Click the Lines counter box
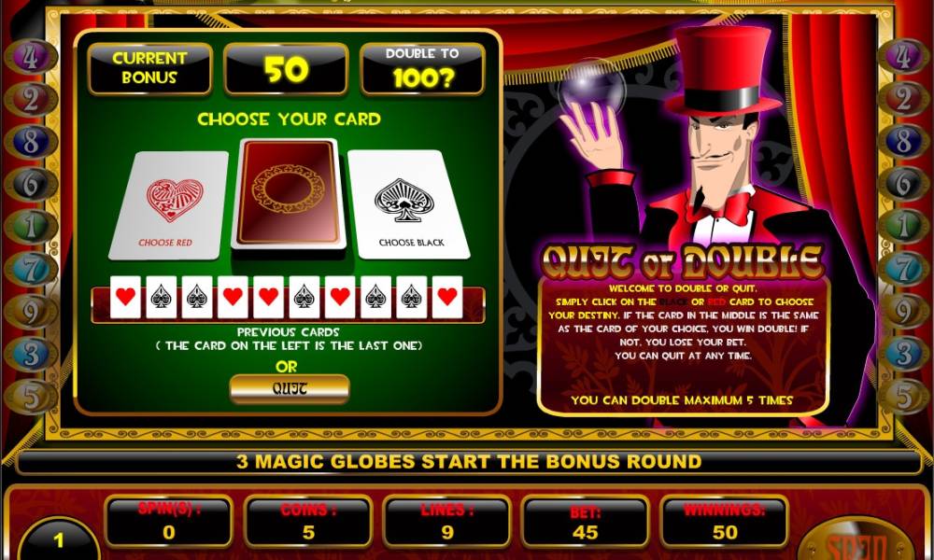This screenshot has width=934, height=560. (x=446, y=522)
